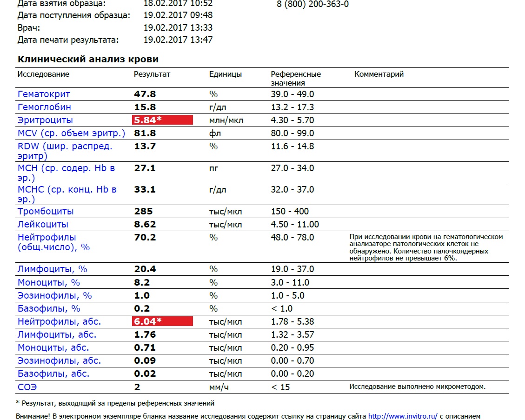Viewport: 525px width, 420px height.
Task: Open the Нейтрофилы, абс. link
Action: 59,321
